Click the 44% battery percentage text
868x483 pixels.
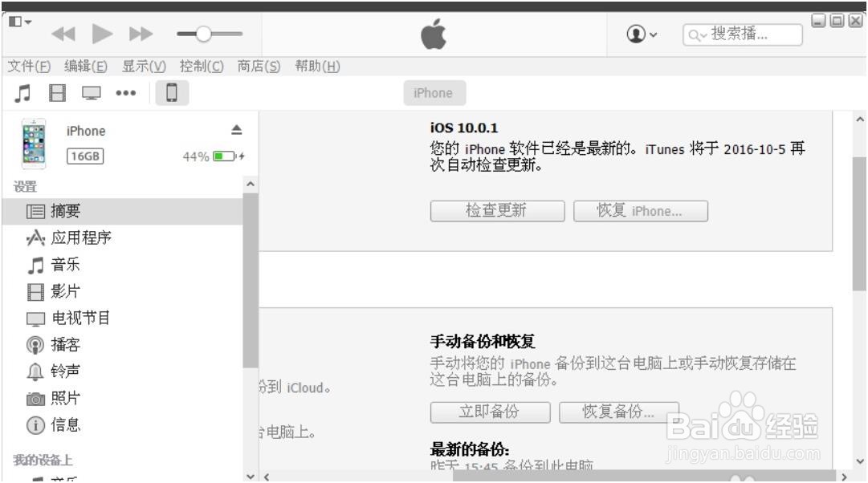(196, 156)
